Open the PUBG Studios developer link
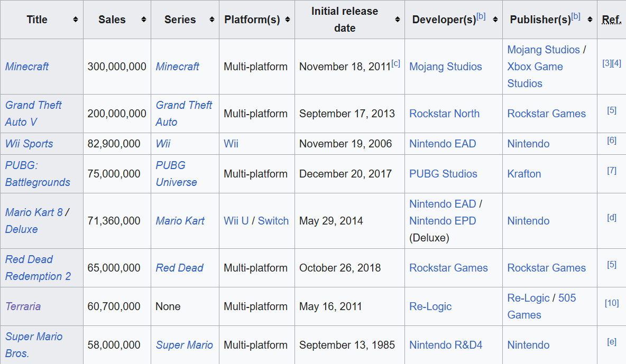The image size is (626, 364). pos(443,174)
